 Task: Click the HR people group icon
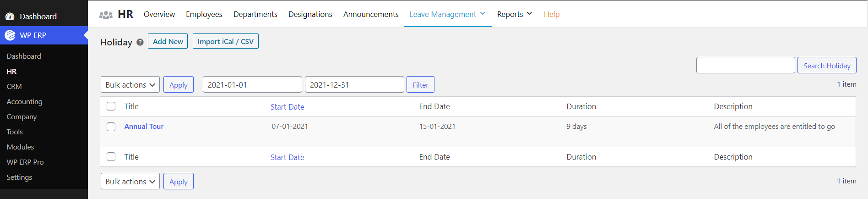106,15
